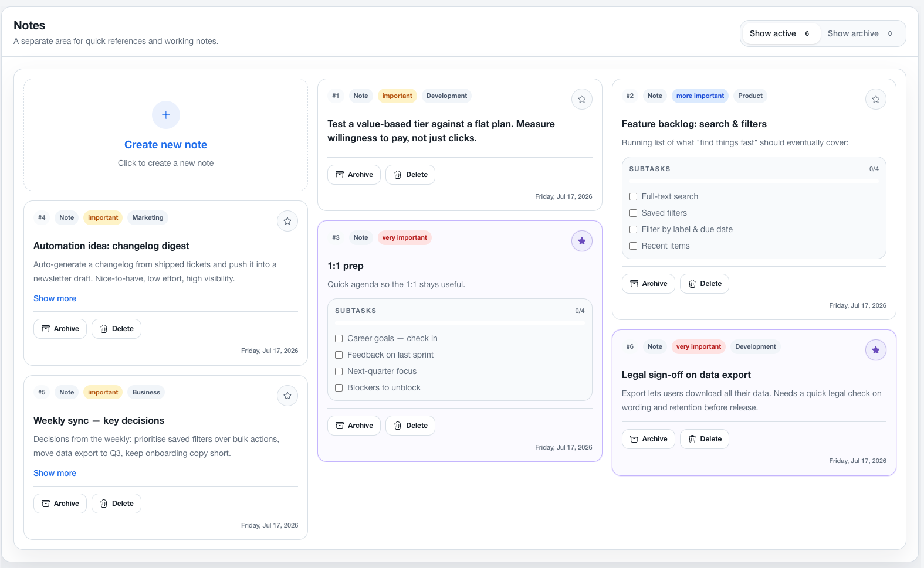Expand Show more on Automation idea note
Image resolution: width=924 pixels, height=568 pixels.
point(55,298)
